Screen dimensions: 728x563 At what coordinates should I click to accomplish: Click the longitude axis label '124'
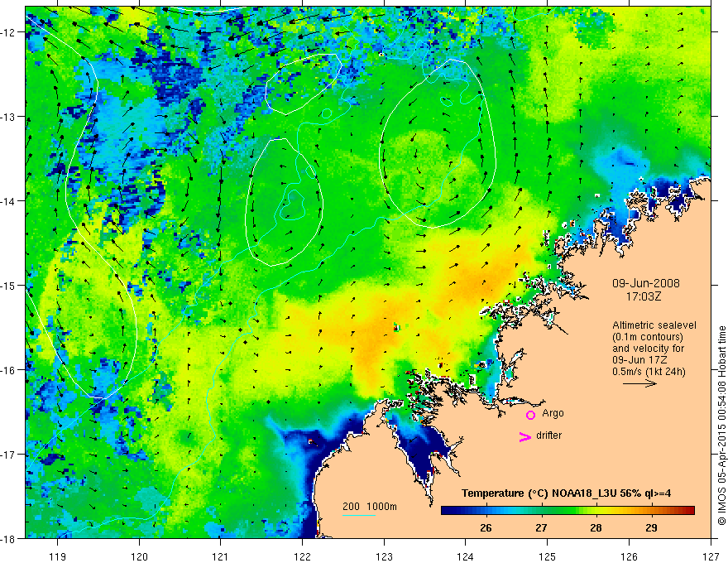tap(466, 556)
